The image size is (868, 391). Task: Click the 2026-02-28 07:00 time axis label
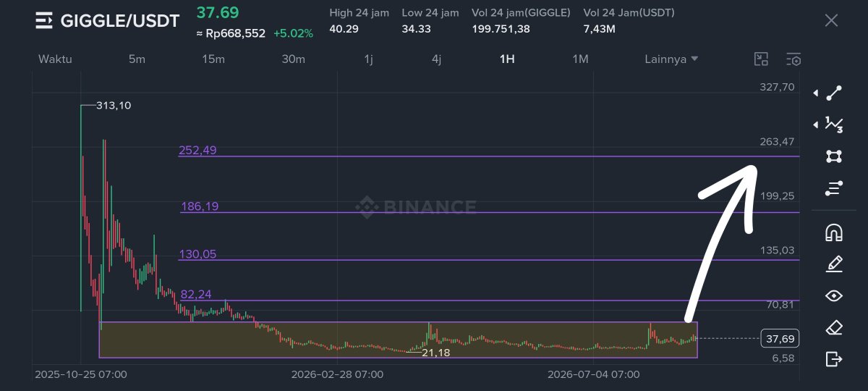[337, 375]
